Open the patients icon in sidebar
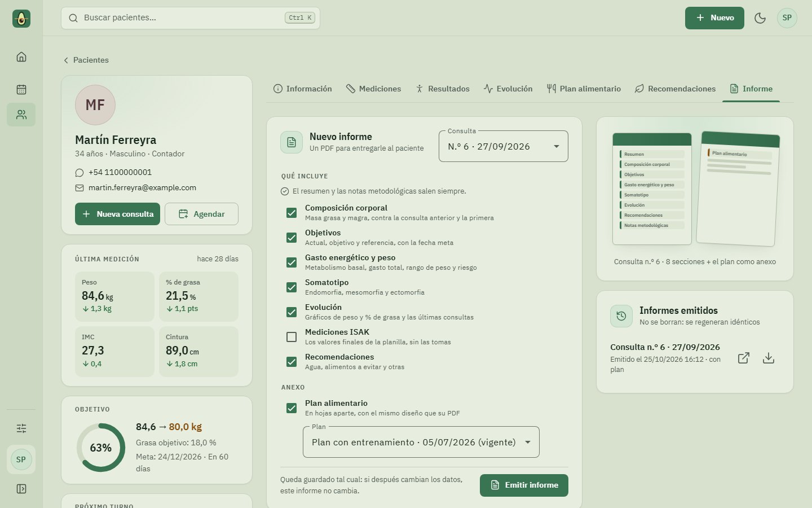This screenshot has width=812, height=508. click(21, 115)
